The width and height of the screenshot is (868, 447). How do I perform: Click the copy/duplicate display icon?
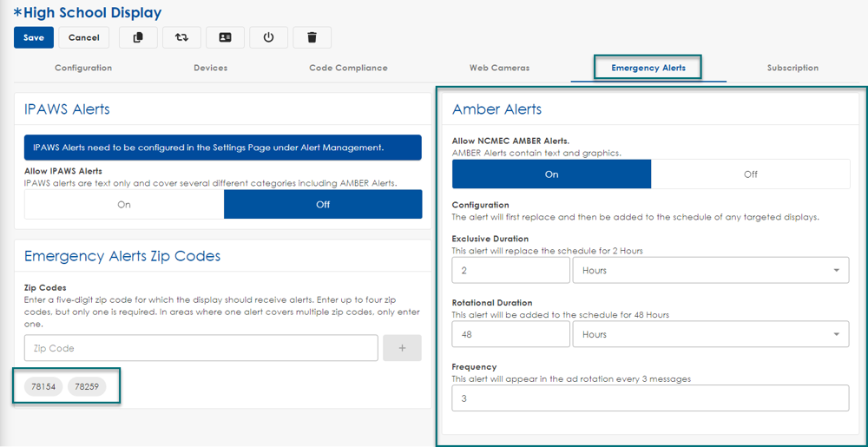(x=138, y=37)
